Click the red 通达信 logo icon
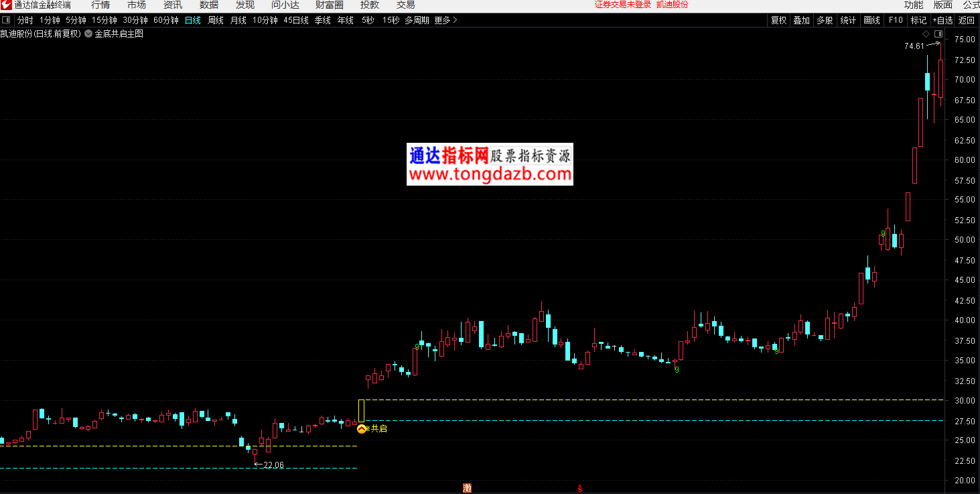 [6, 5]
